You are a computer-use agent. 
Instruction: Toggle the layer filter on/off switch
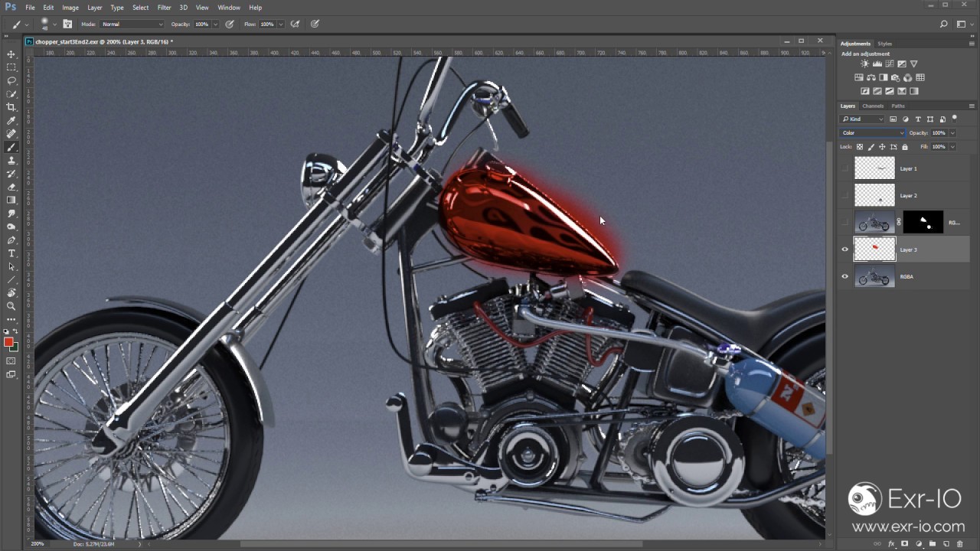click(x=955, y=118)
